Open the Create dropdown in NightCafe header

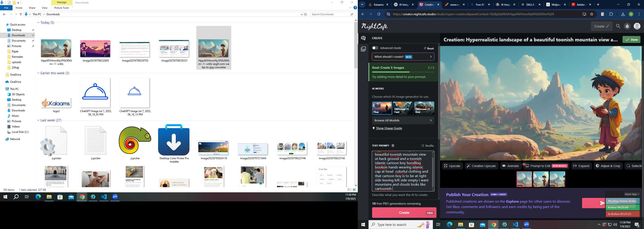coord(602,26)
